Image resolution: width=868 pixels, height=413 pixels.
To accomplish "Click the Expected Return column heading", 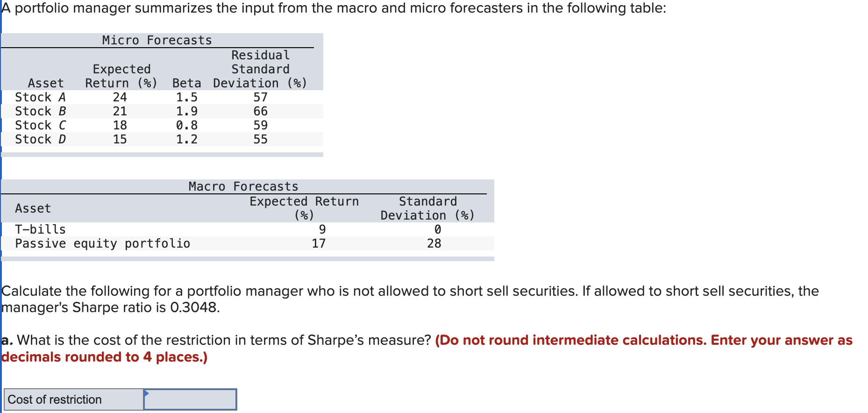I will tap(121, 76).
